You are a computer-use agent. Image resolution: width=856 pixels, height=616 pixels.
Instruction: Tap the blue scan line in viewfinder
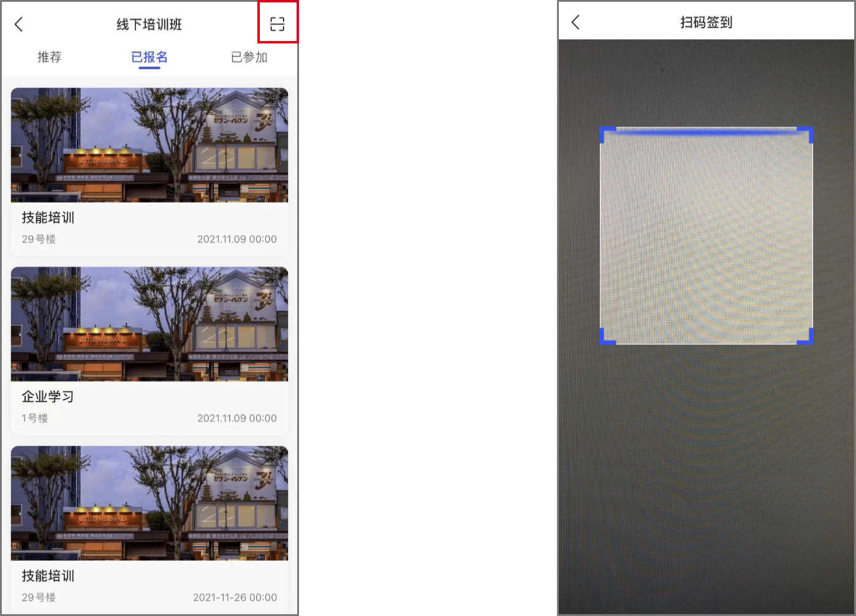tap(706, 132)
